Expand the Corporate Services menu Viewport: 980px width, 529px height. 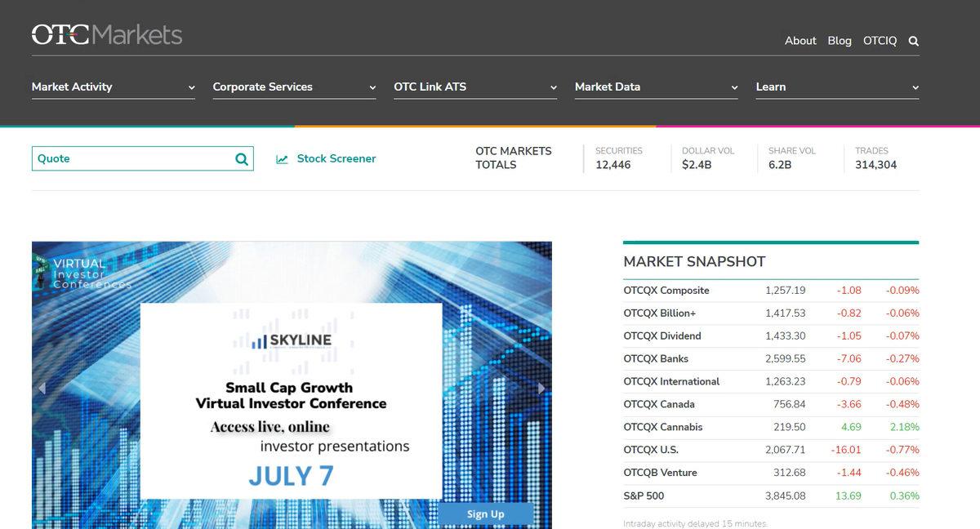click(295, 87)
